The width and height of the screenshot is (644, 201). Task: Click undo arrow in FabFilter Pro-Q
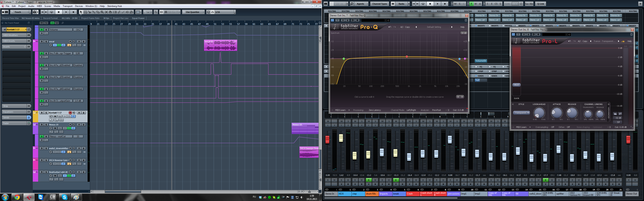[389, 27]
